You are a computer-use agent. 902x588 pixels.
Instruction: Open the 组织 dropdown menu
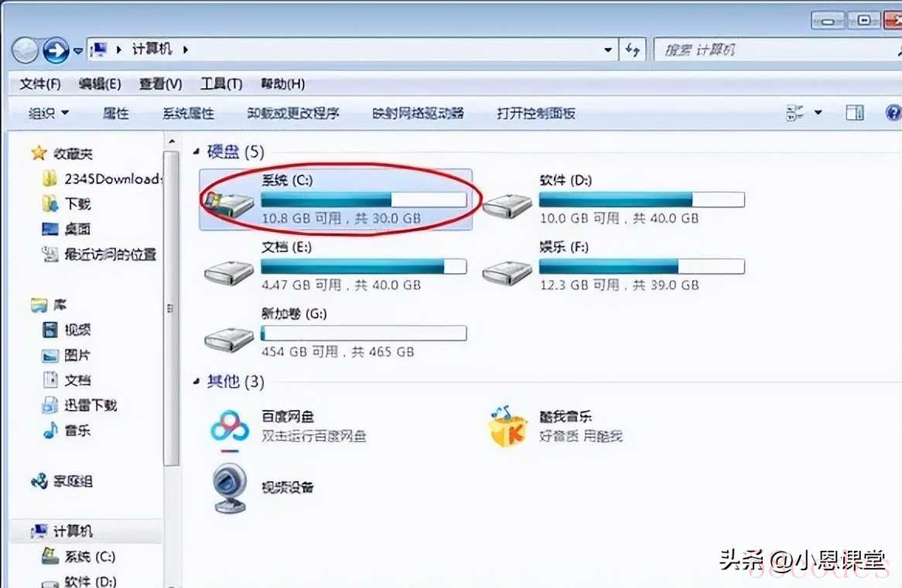pyautogui.click(x=49, y=113)
